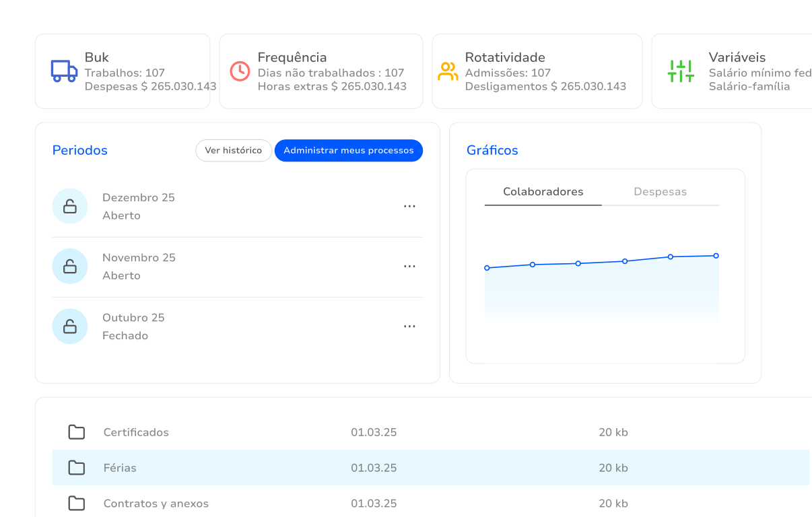Select the Outubro 25 period label
The height and width of the screenshot is (517, 812).
(133, 318)
